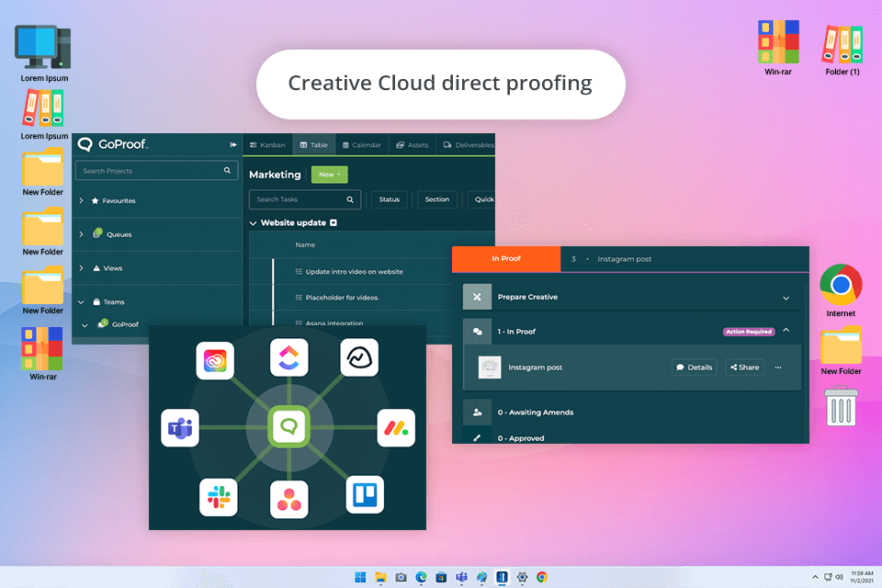Screen dimensions: 882x588
Task: Open the Lorem Ipsum computer desktop icon
Action: [x=44, y=54]
